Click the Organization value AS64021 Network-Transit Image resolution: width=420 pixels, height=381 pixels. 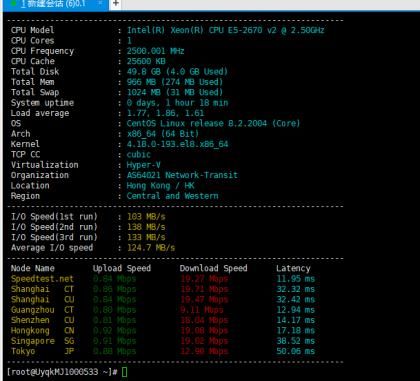pyautogui.click(x=182, y=175)
